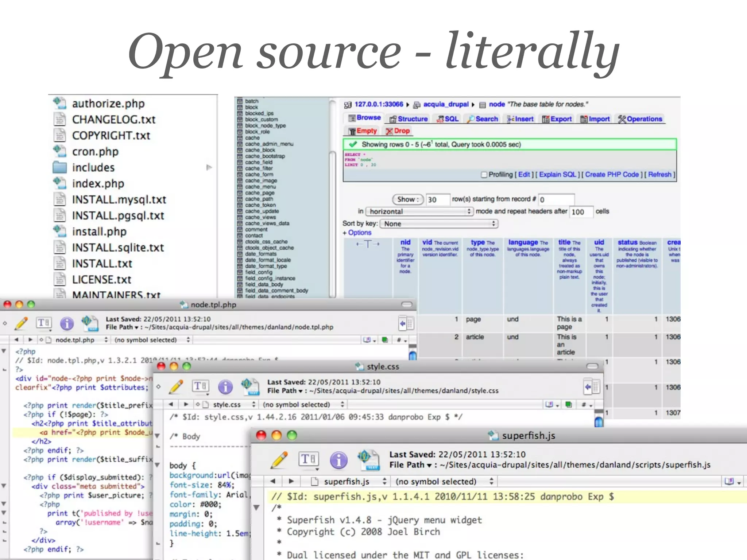Go back with arrow in superfish.js navigation bar
747x560 pixels.
click(x=273, y=481)
